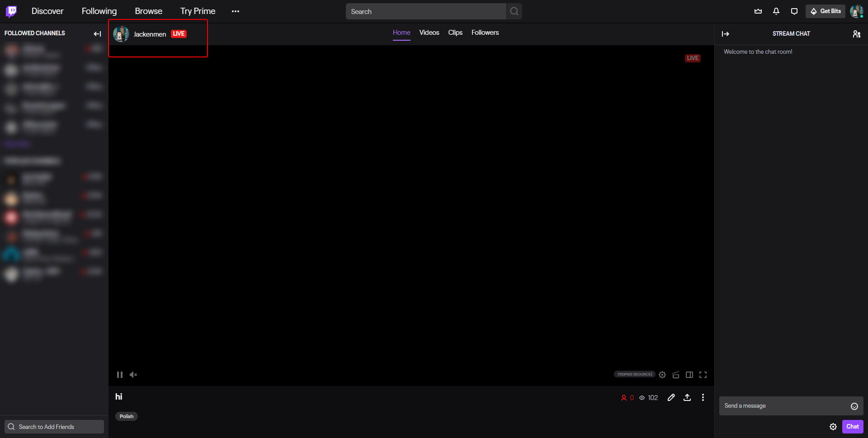Open the more navigation options menu

[235, 11]
